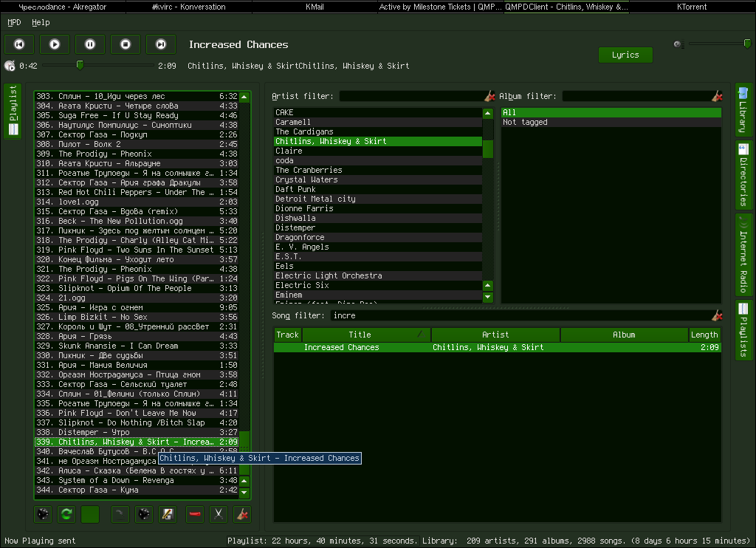Pause the current song
This screenshot has width=756, height=548.
click(x=90, y=44)
